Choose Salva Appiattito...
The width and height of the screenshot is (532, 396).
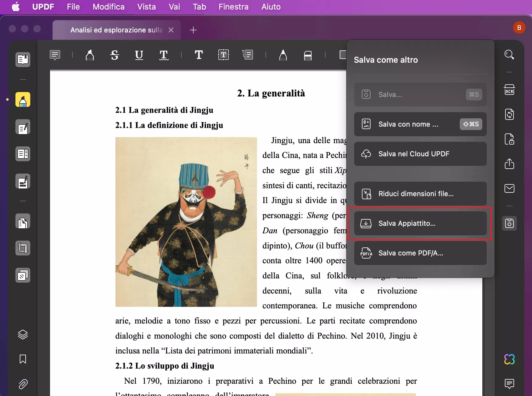click(x=420, y=223)
